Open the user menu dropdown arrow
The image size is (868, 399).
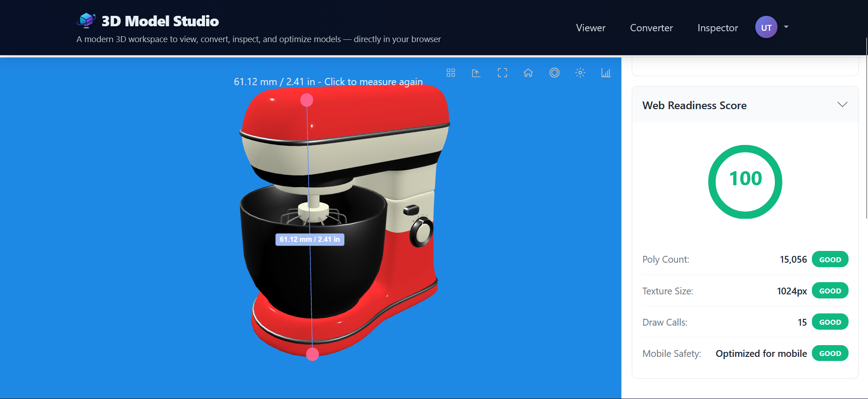786,27
